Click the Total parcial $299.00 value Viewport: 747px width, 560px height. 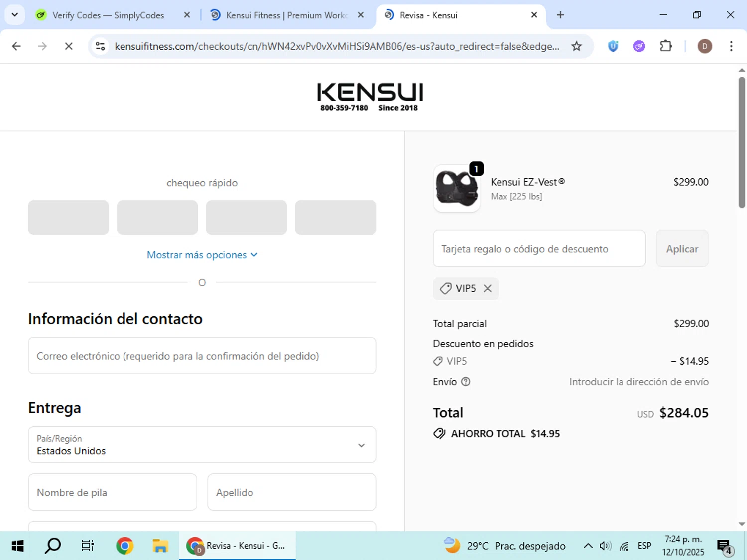[x=691, y=323]
